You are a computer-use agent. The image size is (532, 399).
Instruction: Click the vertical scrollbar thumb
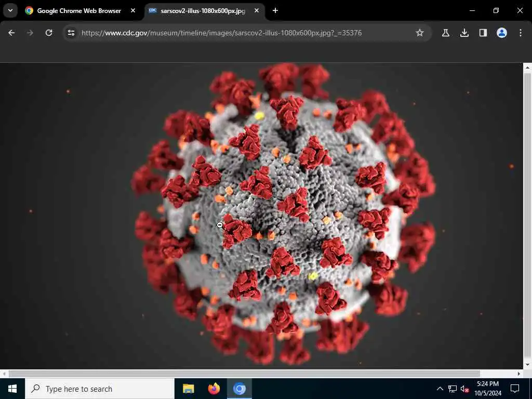click(x=527, y=215)
